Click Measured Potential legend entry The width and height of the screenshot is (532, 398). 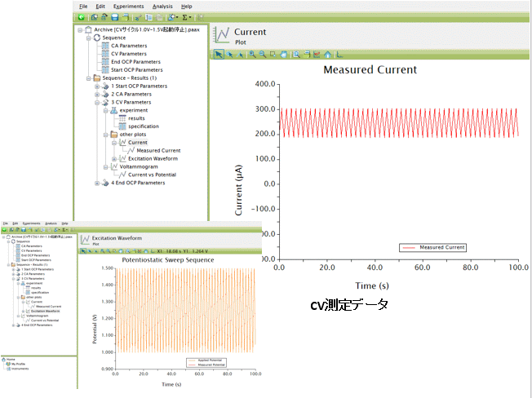(x=206, y=365)
